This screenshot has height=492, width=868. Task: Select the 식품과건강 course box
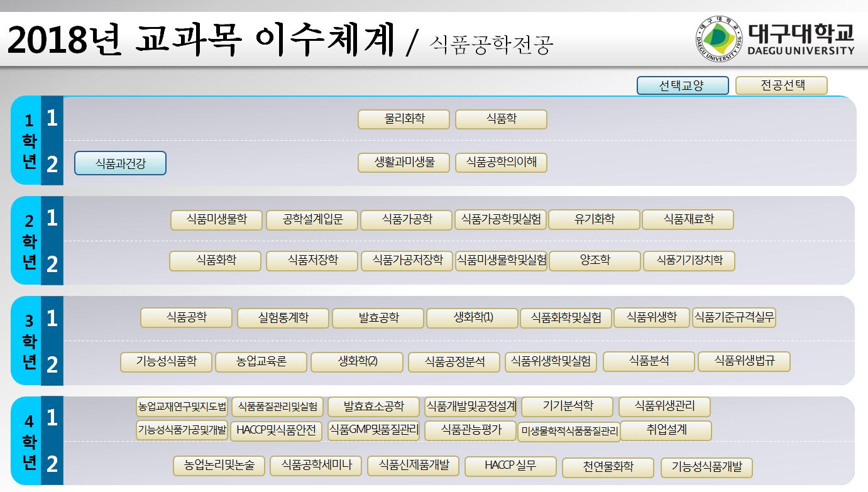click(x=120, y=163)
